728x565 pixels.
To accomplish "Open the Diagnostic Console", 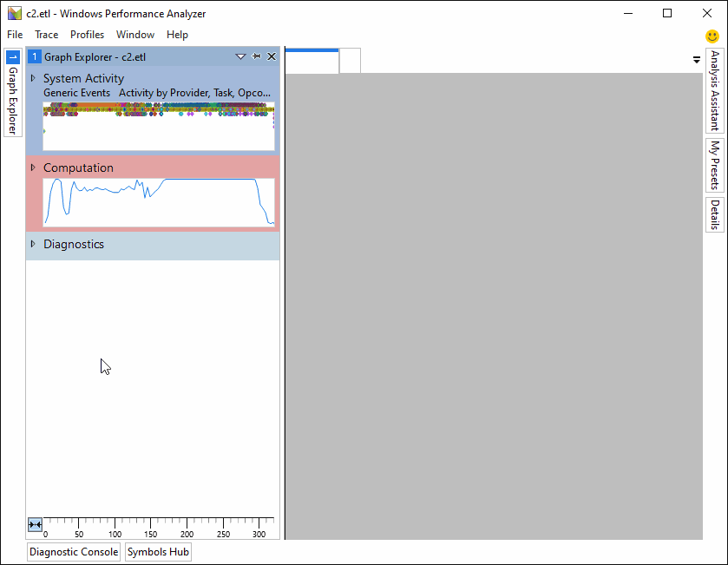I will click(73, 552).
